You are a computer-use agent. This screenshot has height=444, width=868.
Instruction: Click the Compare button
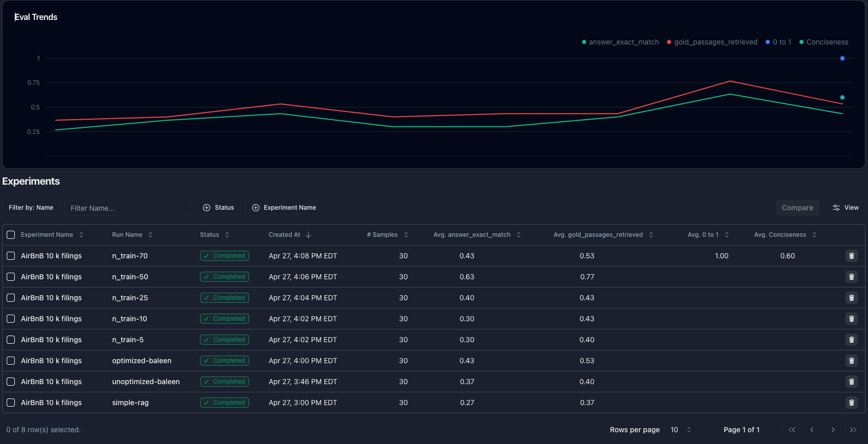pyautogui.click(x=797, y=208)
